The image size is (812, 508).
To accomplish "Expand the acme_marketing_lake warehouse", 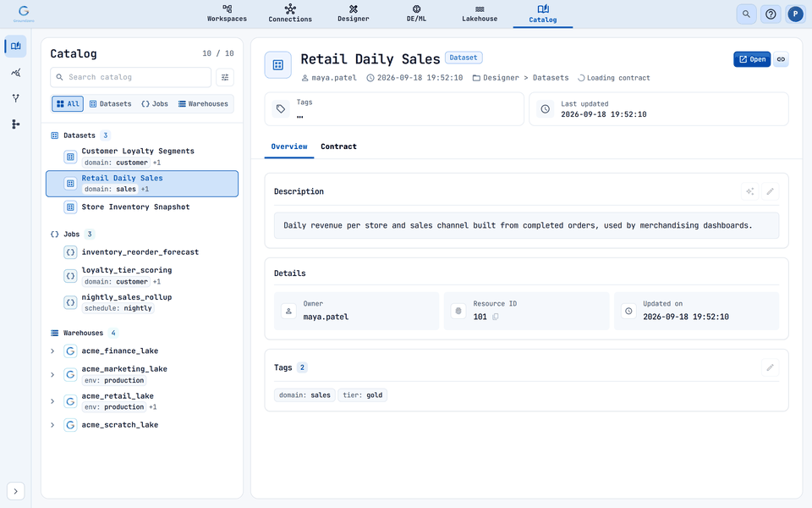I will point(52,374).
